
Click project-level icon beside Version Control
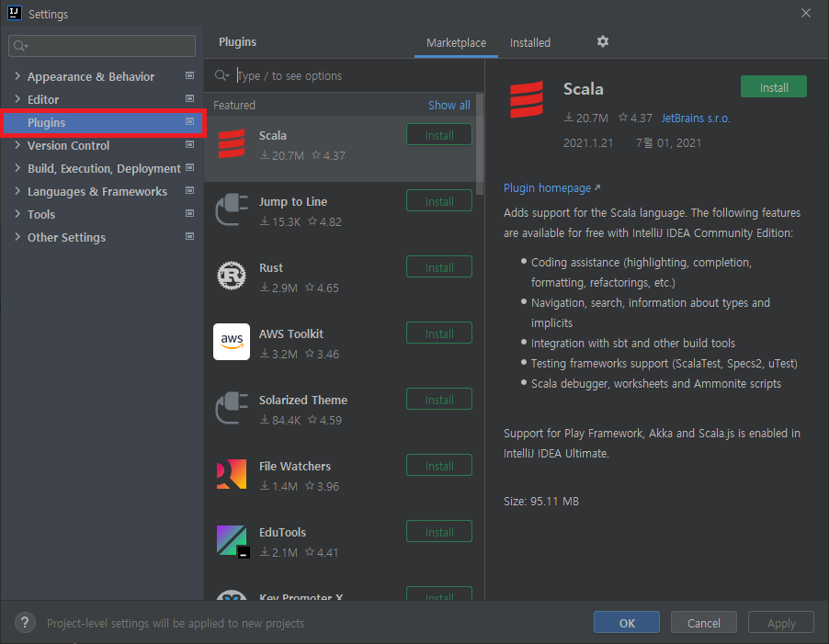190,145
